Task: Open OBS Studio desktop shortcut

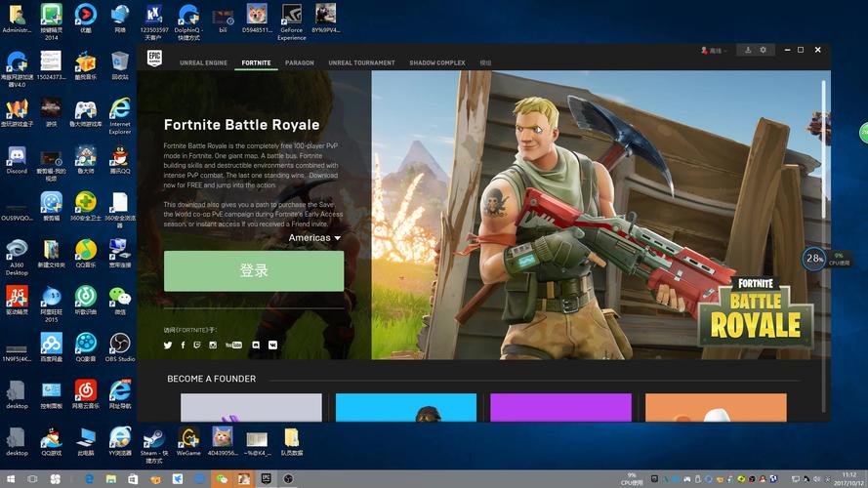Action: 119,347
